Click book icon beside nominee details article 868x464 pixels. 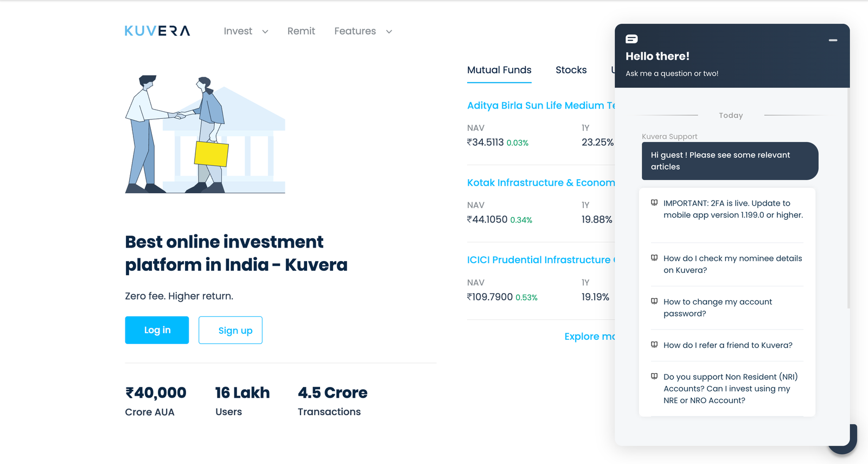click(x=654, y=258)
